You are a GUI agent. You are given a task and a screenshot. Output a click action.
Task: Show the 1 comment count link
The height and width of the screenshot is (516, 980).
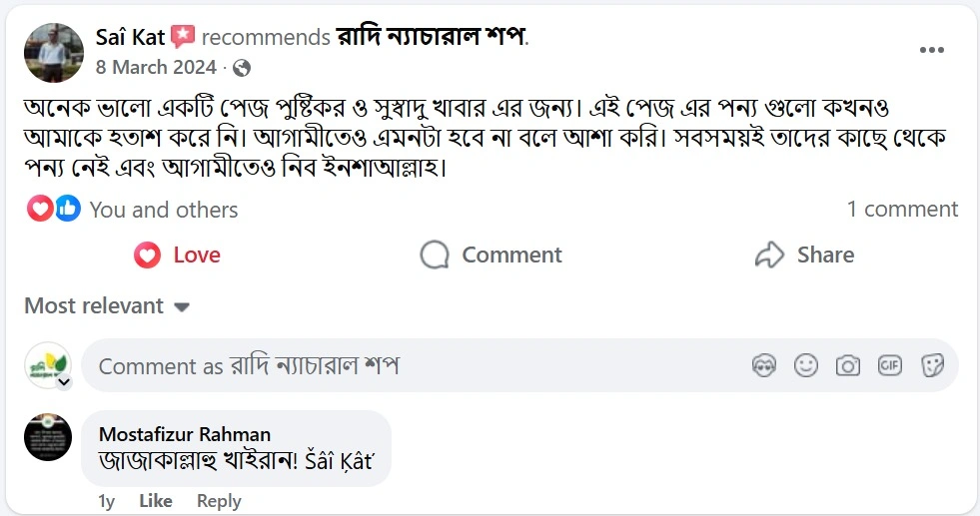902,210
